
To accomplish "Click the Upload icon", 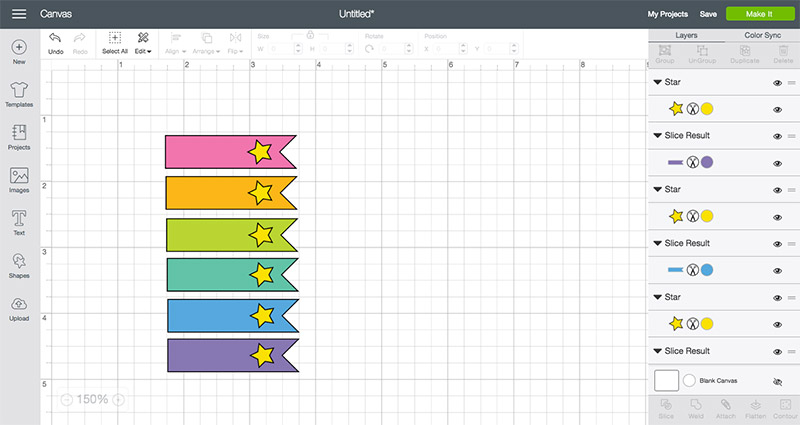I will (19, 304).
